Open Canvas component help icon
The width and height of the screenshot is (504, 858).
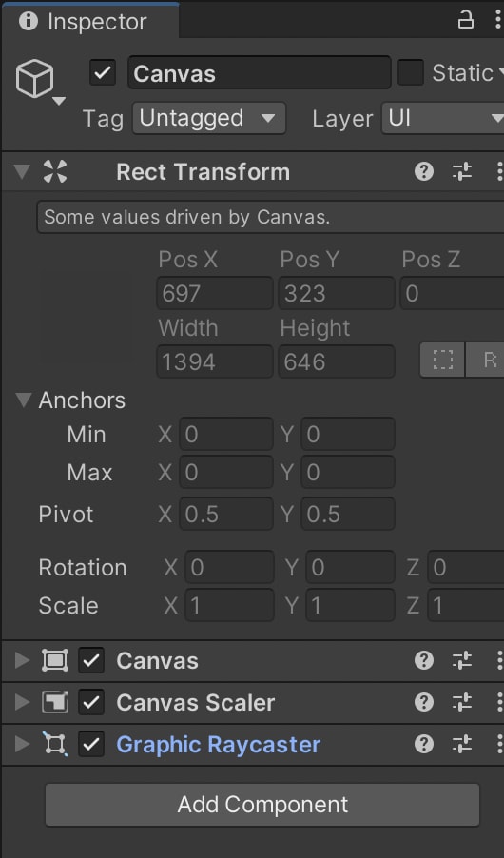click(x=423, y=660)
